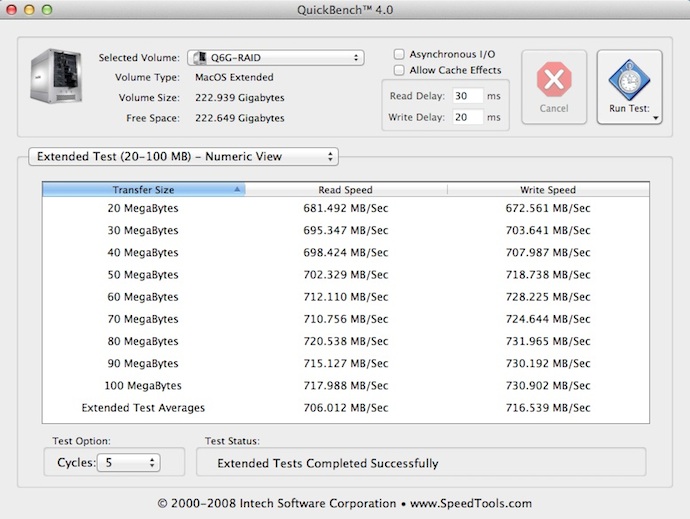Sort by Read Speed column header
The image size is (690, 519).
tap(345, 189)
